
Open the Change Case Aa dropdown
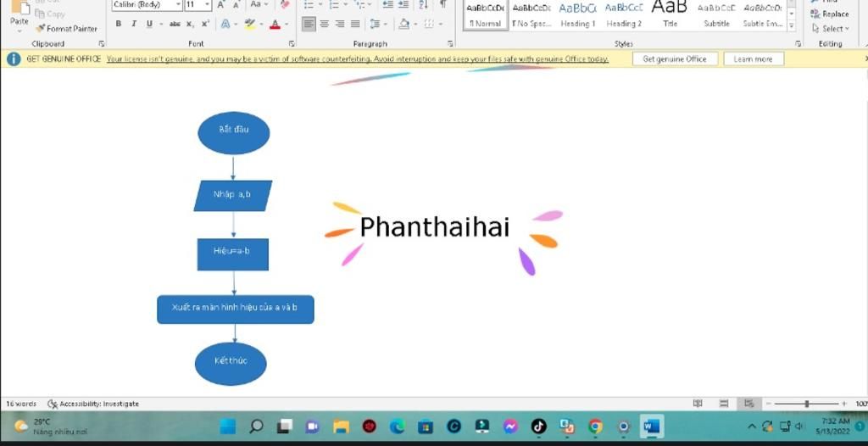pyautogui.click(x=259, y=4)
